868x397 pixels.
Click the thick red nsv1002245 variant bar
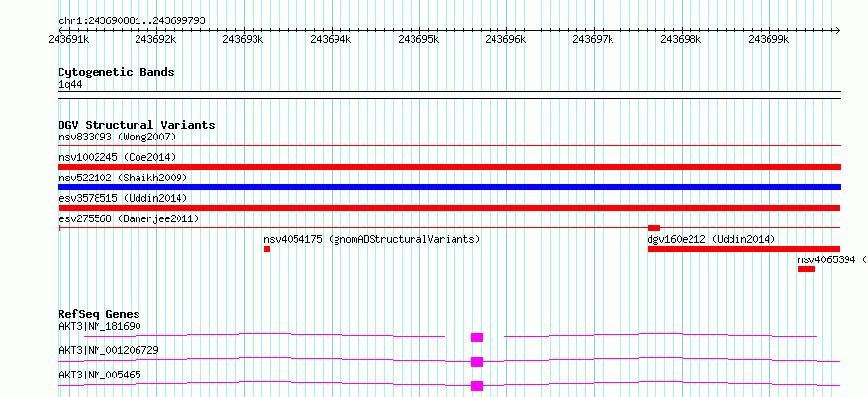point(450,167)
